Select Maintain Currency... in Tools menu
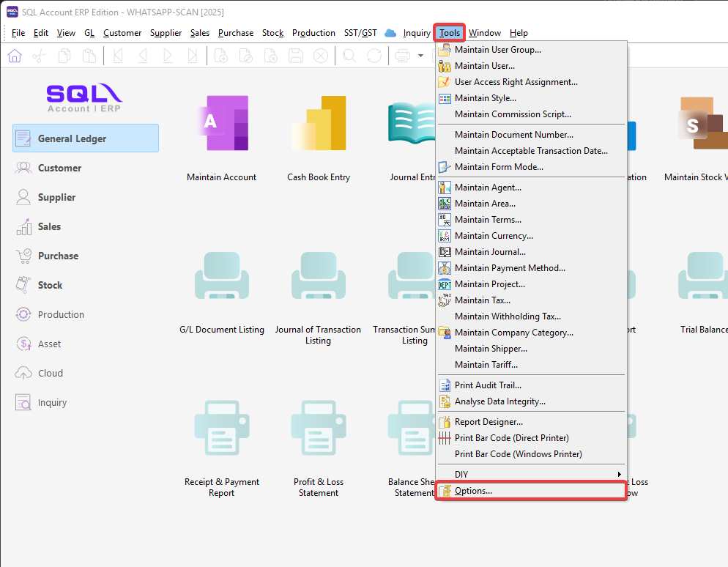Image resolution: width=728 pixels, height=567 pixels. coord(494,236)
